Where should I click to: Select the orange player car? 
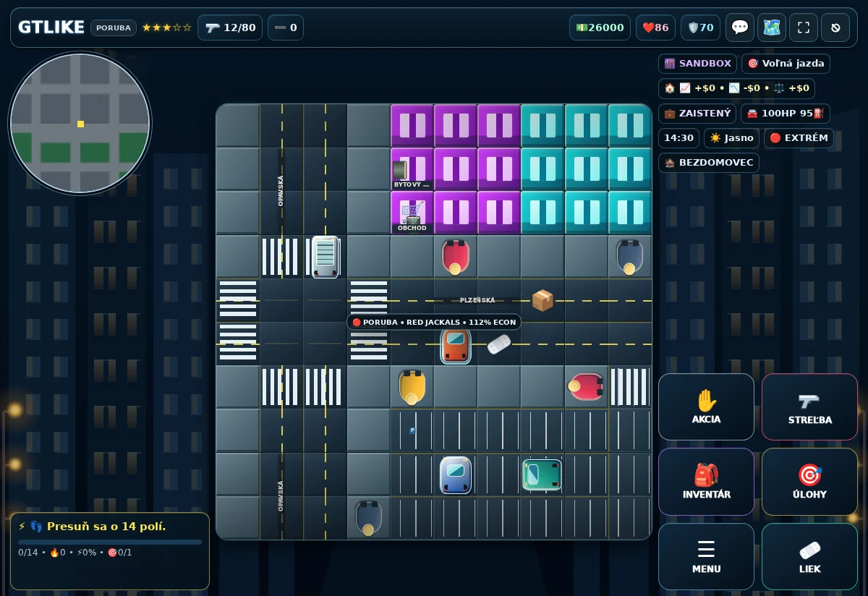click(x=456, y=345)
